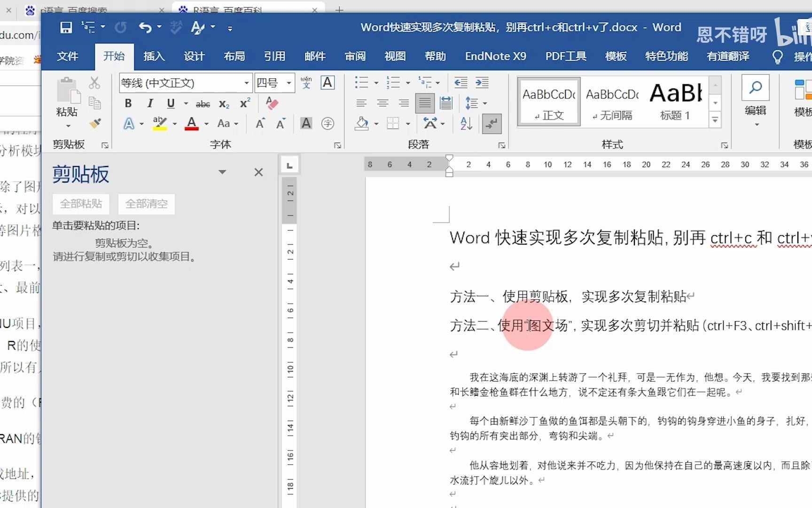
Task: Open clipboard pane options dropdown arrow
Action: click(x=222, y=172)
